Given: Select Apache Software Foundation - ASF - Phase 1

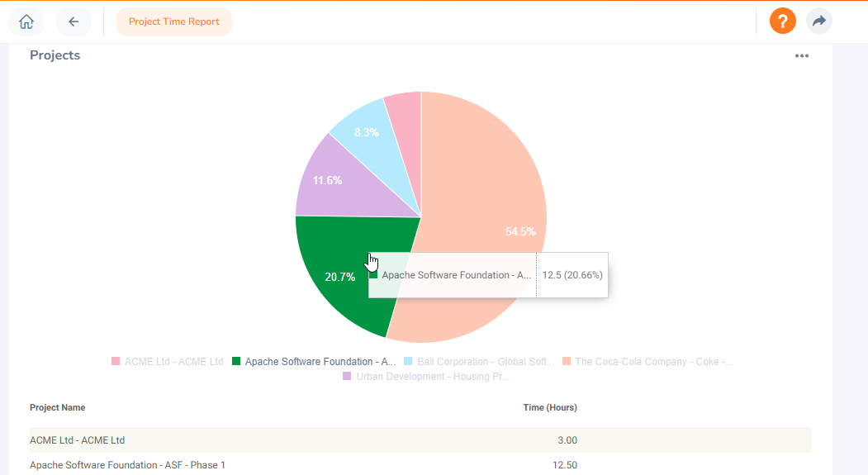Looking at the screenshot, I should (x=420, y=464).
